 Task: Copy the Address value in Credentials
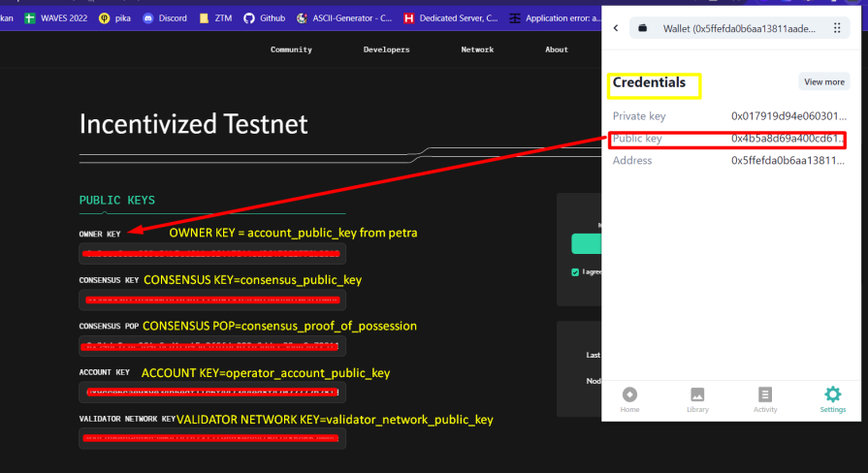click(x=788, y=161)
